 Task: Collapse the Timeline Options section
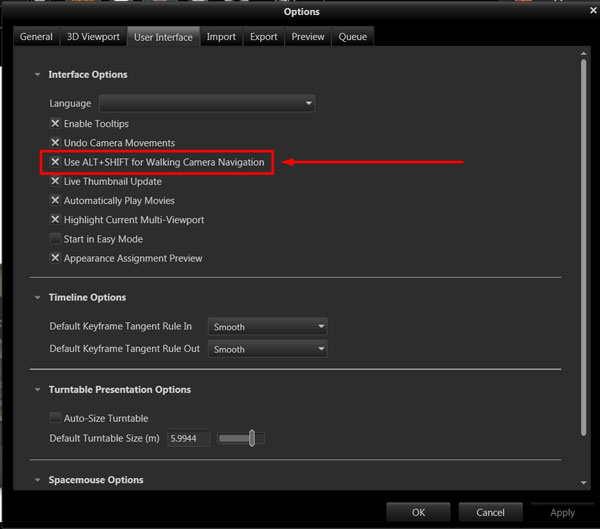[x=38, y=298]
